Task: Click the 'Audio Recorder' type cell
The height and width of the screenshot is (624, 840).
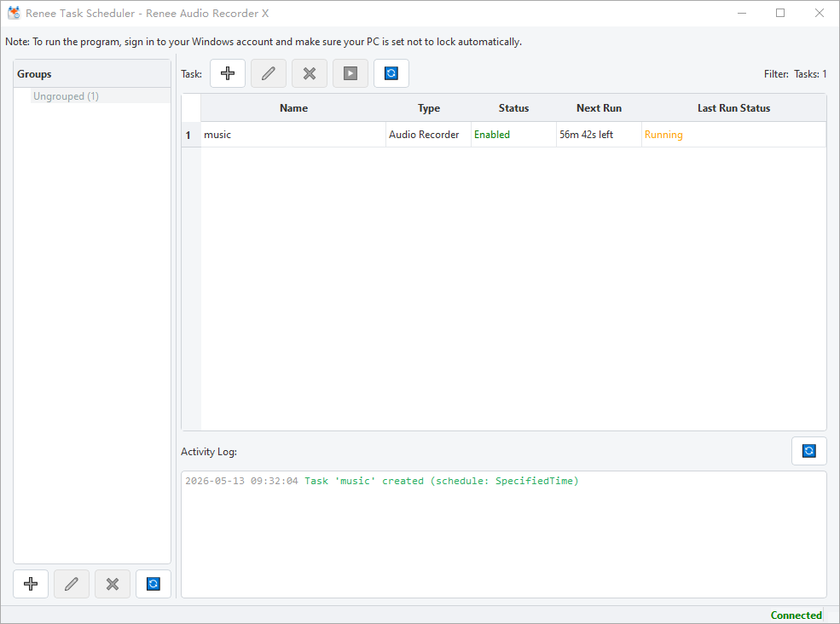Action: pos(429,135)
